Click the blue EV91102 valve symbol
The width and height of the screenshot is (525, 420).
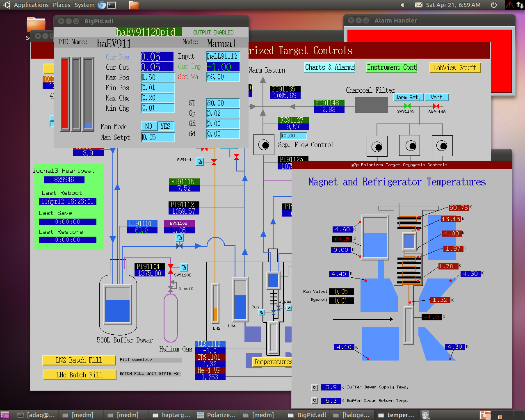[x=179, y=246]
